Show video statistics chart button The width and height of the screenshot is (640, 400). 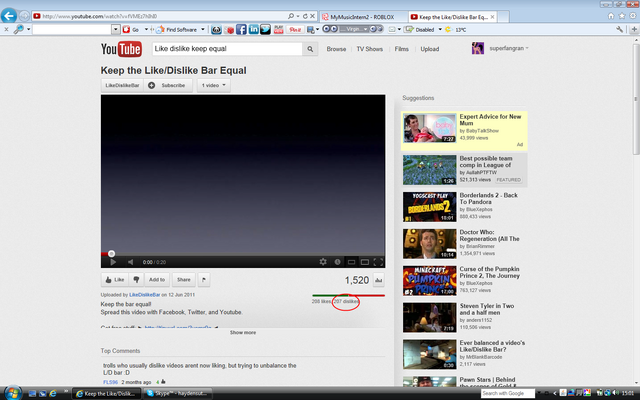click(x=378, y=280)
